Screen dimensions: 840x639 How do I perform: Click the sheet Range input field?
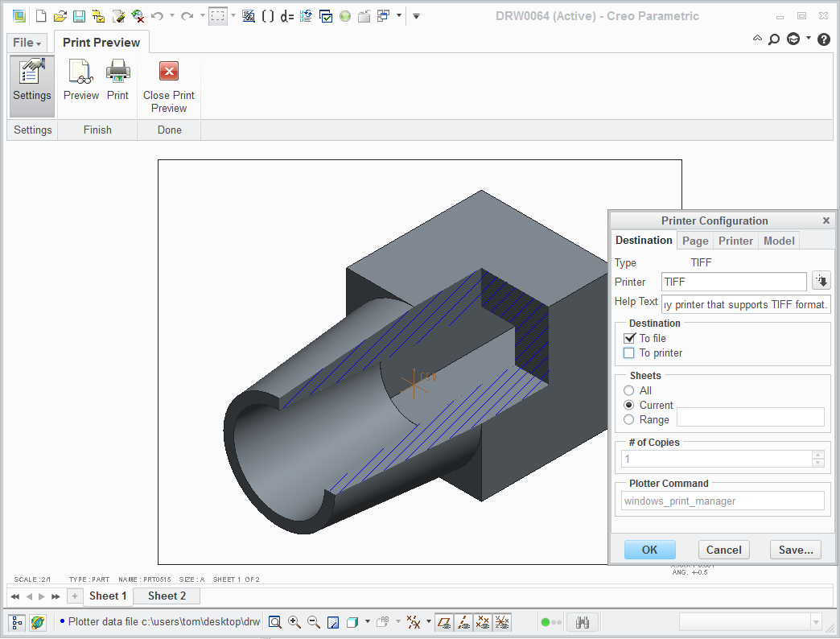point(750,417)
